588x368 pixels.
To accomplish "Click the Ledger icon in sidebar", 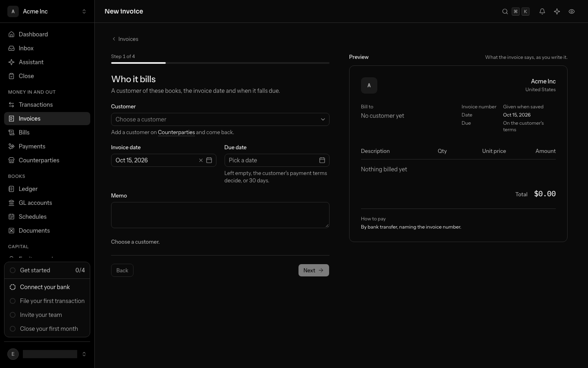I will (x=11, y=189).
